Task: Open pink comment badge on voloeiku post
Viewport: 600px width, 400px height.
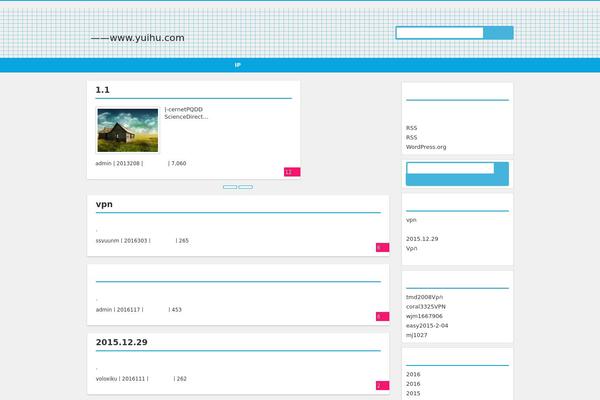Action: click(x=382, y=385)
